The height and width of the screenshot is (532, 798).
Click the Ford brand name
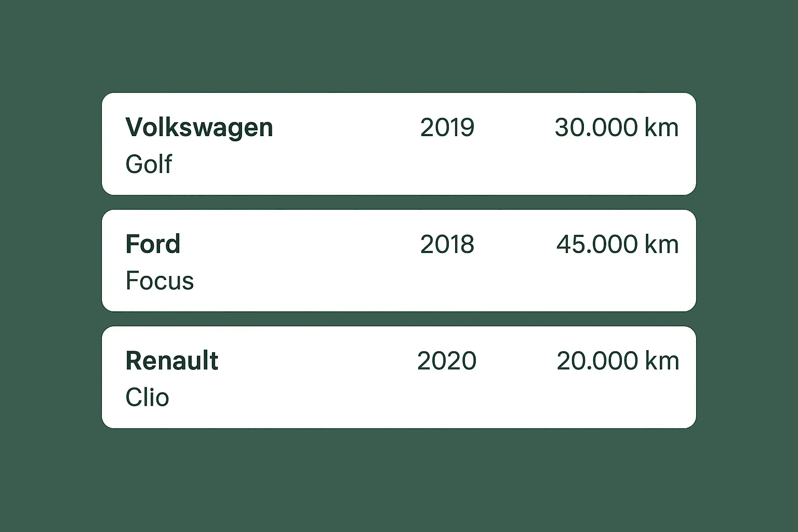[x=153, y=244]
